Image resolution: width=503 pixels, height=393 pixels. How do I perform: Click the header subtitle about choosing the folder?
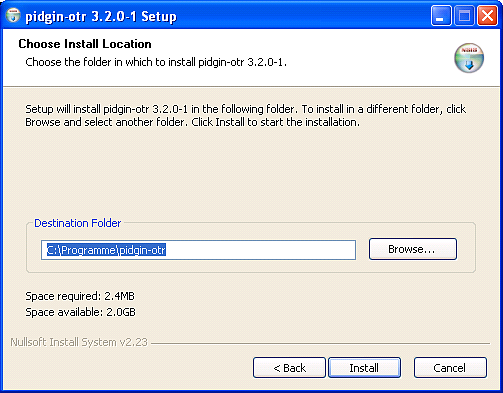tap(156, 62)
